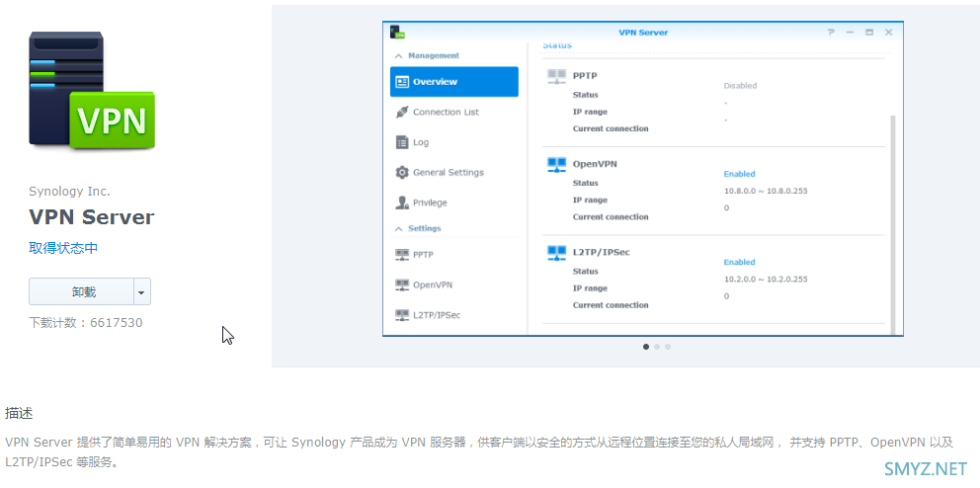Screen dimensions: 980x488
Task: Click the PPTP heading in the Status panel
Action: 585,76
